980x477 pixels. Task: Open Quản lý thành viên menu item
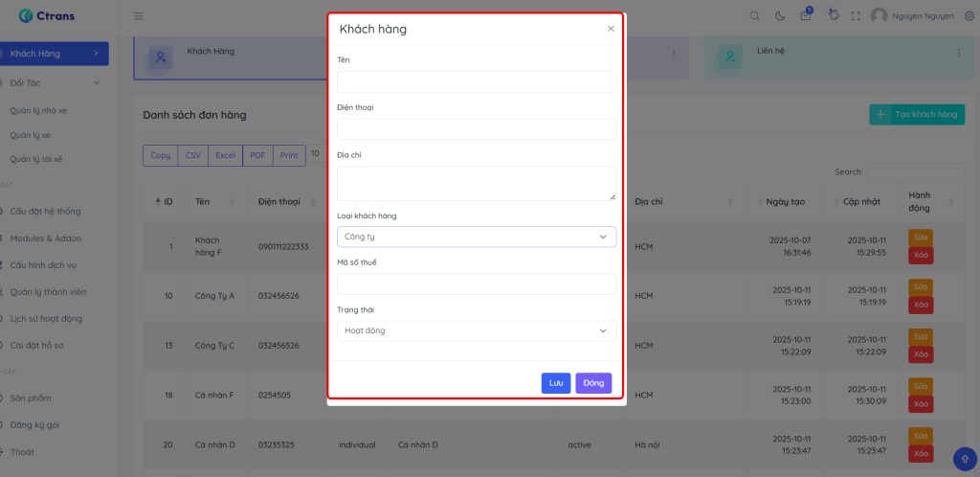(48, 291)
